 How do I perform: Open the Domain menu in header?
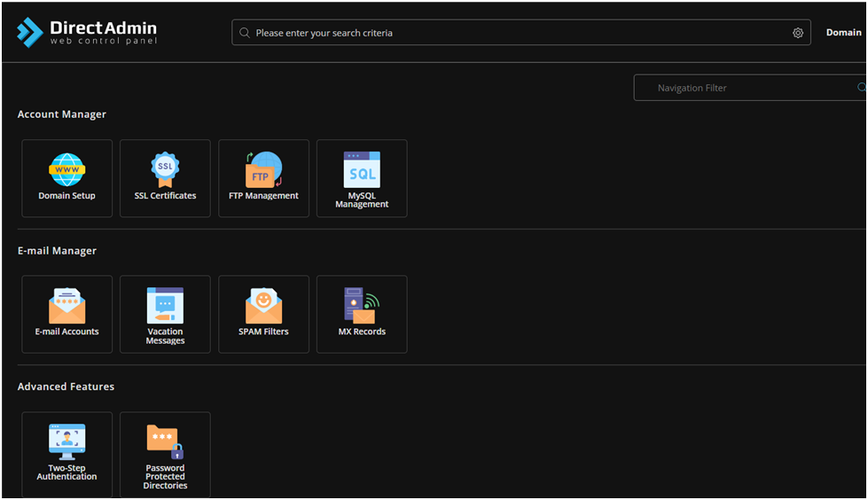[x=844, y=33]
